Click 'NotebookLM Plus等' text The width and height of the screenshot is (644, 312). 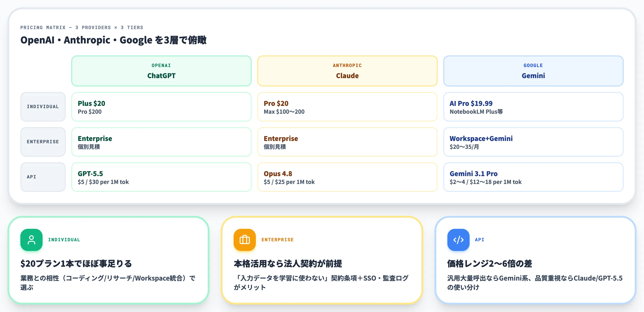[x=476, y=112]
